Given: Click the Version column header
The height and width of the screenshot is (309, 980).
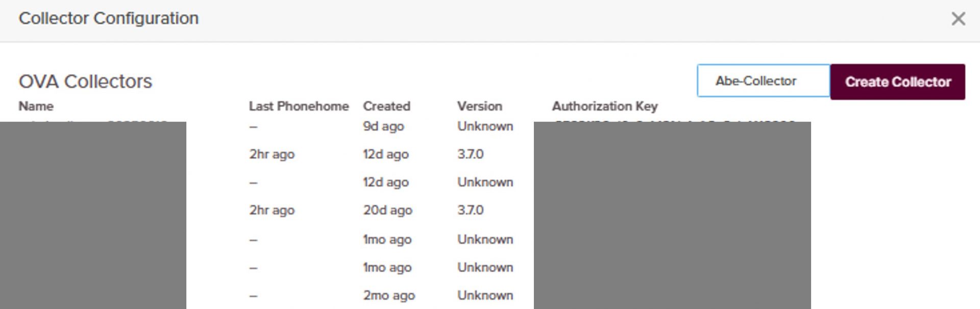Looking at the screenshot, I should [x=479, y=106].
